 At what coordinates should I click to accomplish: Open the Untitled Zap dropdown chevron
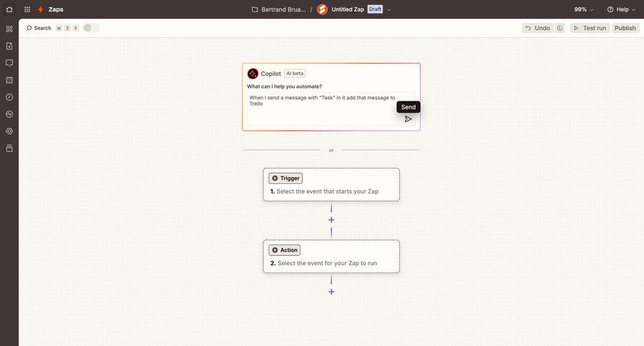(389, 9)
